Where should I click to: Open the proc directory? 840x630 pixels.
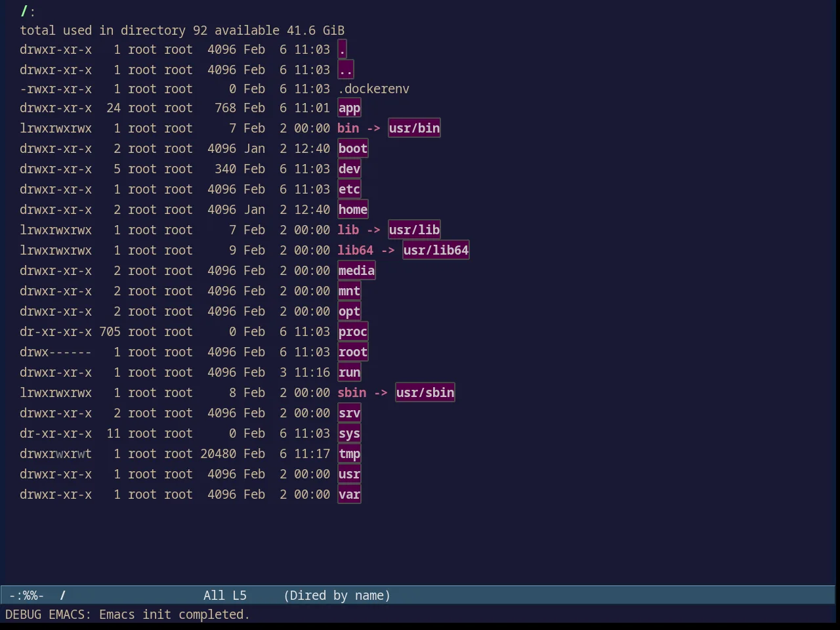(353, 331)
